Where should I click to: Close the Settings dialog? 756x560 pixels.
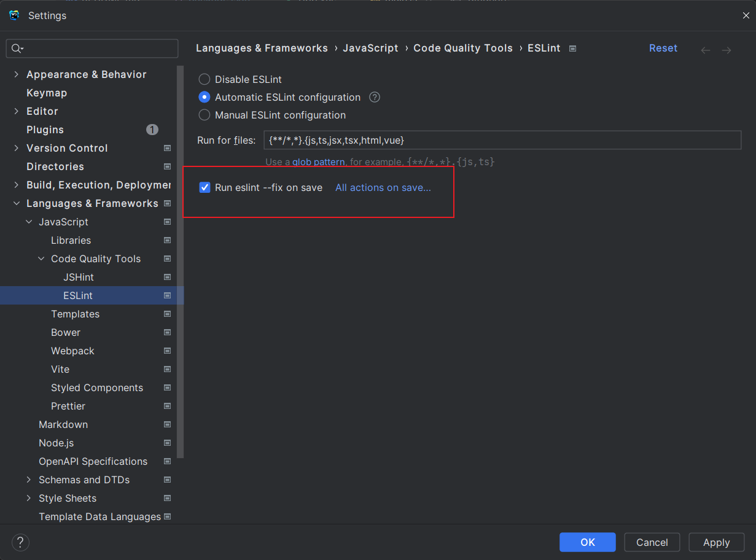pos(746,15)
